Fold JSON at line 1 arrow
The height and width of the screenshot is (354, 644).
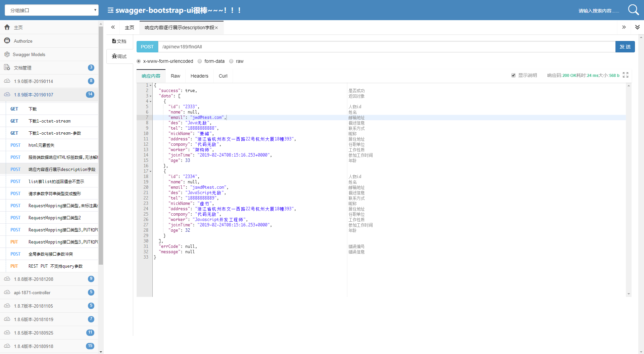(150, 85)
